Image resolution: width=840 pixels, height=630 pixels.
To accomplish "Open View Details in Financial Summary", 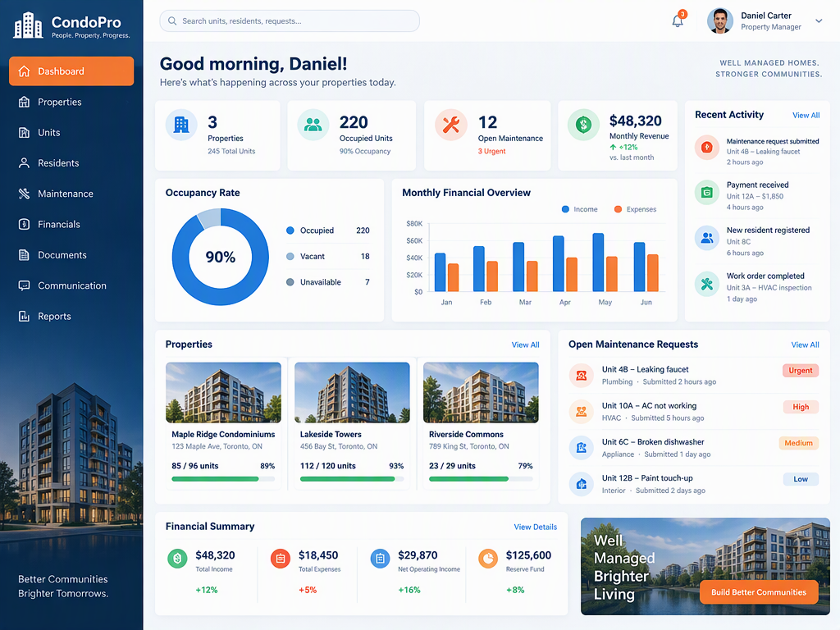I will (535, 527).
